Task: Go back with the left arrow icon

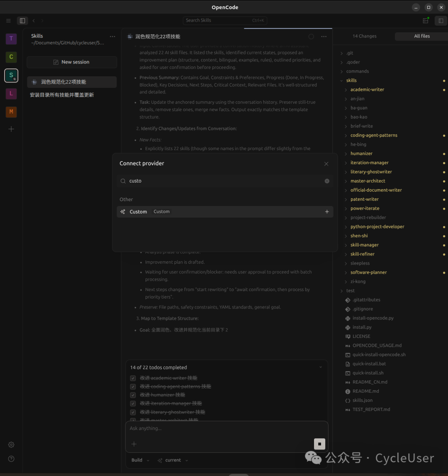Action: pos(34,21)
